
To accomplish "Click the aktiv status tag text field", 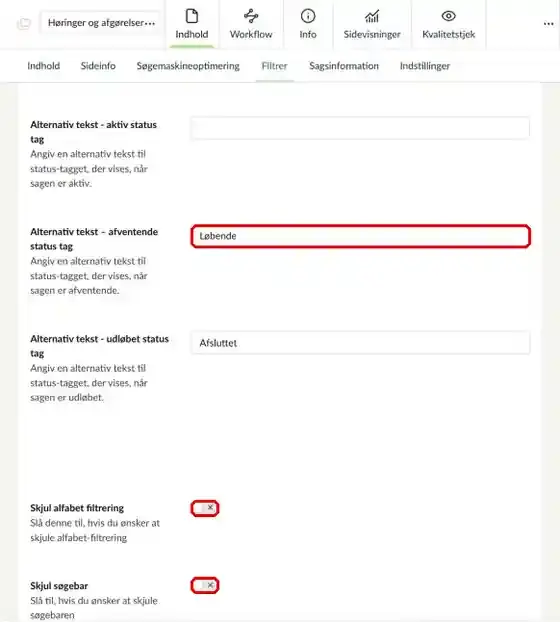I will click(360, 128).
